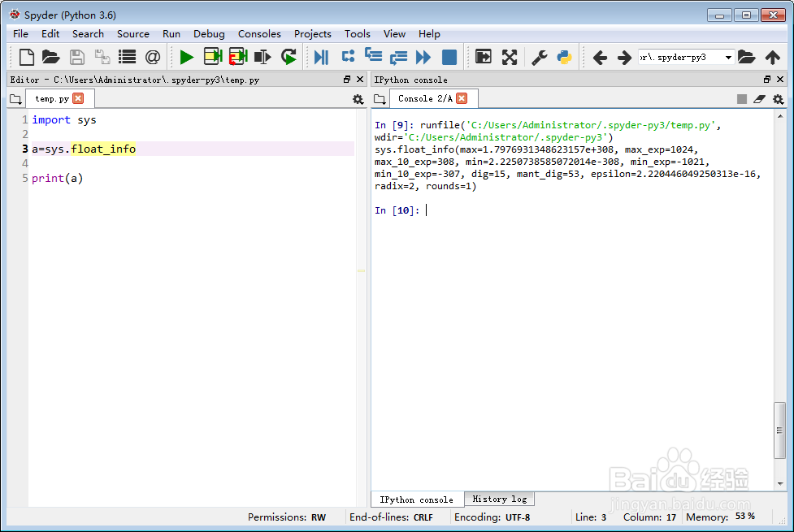This screenshot has height=532, width=794.
Task: Open the Tools menu
Action: 358,34
